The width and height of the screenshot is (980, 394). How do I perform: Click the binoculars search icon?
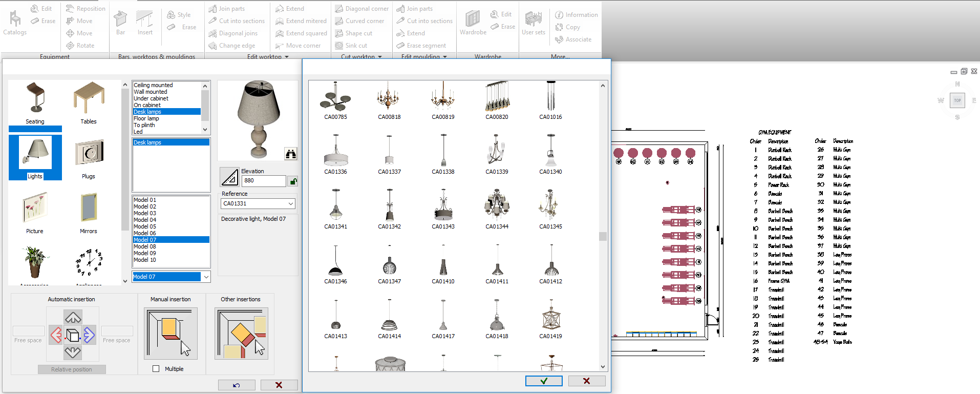click(x=291, y=154)
